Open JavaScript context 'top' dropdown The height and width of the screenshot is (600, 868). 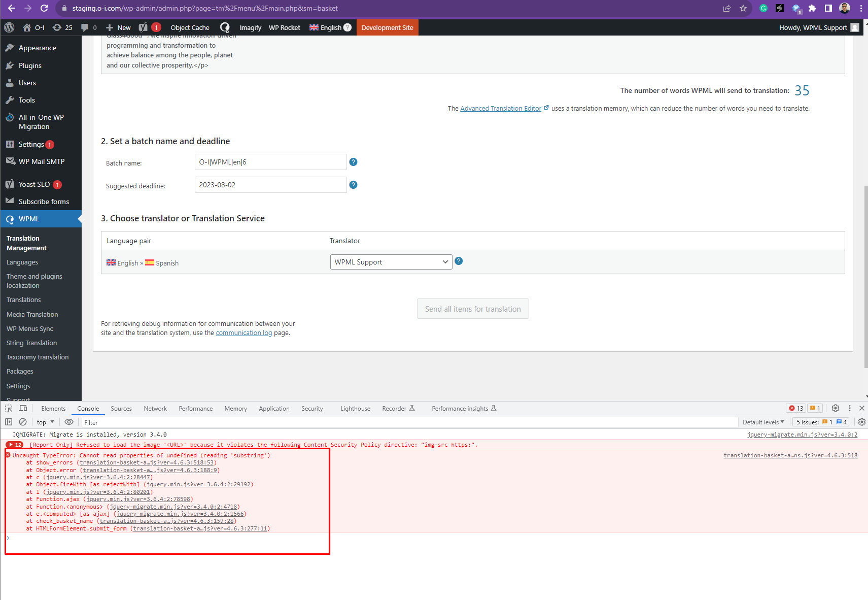pyautogui.click(x=45, y=422)
